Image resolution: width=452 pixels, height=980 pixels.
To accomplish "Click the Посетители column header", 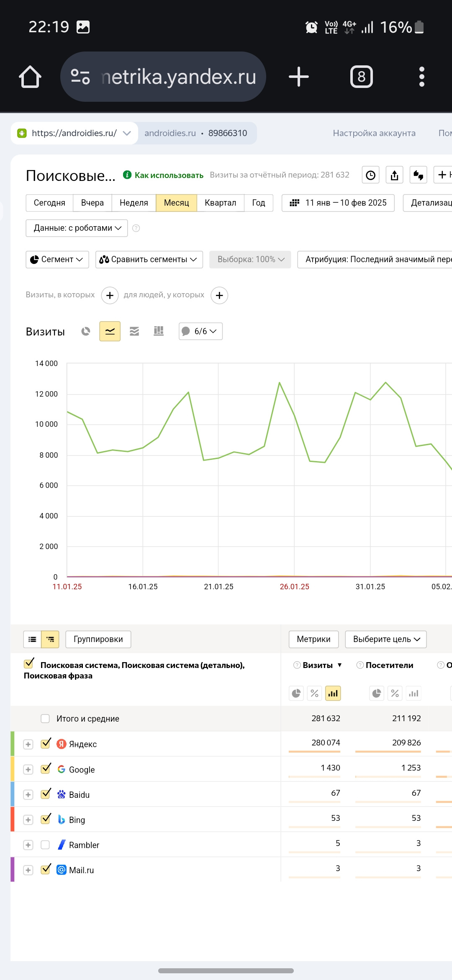I will click(390, 665).
